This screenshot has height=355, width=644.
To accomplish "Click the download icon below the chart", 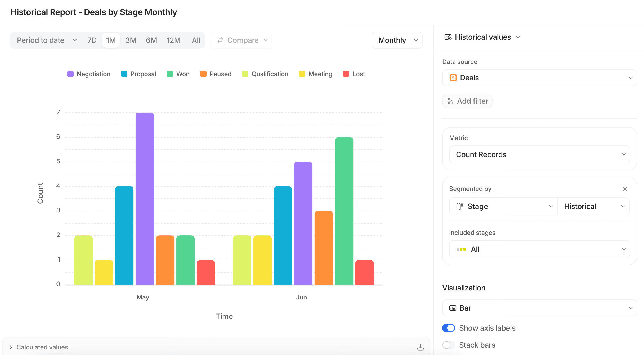I will pyautogui.click(x=420, y=347).
